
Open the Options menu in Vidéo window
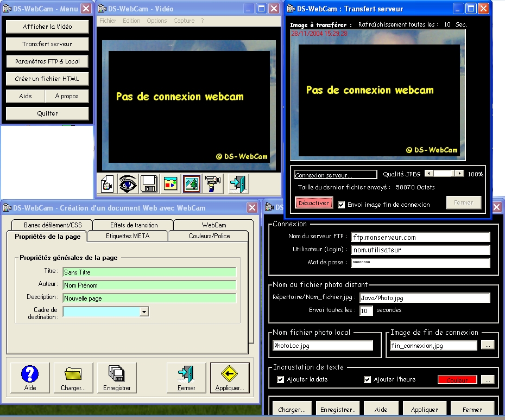click(x=157, y=21)
